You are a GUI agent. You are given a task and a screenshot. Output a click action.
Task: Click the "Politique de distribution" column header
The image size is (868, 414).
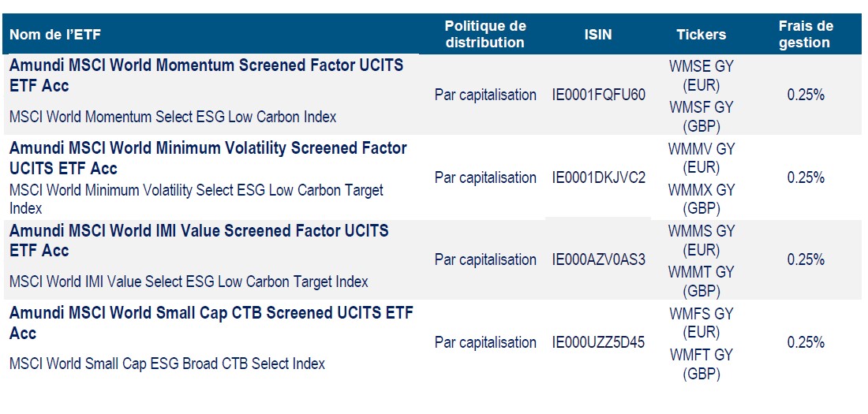pyautogui.click(x=485, y=34)
